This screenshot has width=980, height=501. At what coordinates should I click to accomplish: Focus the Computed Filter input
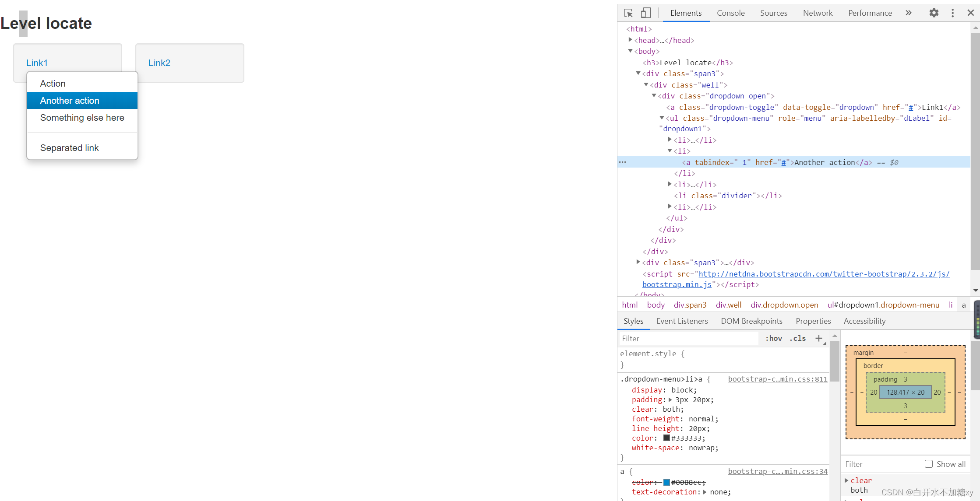pos(881,464)
